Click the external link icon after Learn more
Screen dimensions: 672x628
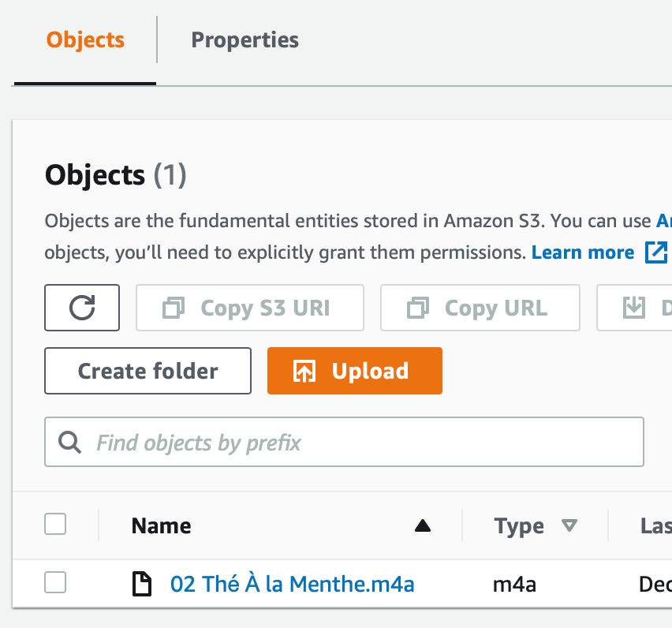pyautogui.click(x=655, y=252)
